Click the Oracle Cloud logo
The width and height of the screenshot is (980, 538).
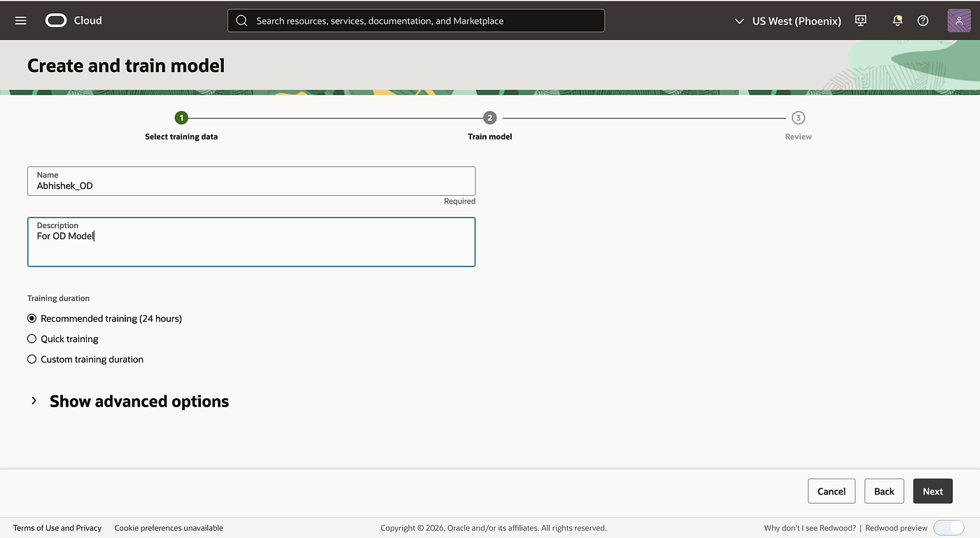pos(73,20)
